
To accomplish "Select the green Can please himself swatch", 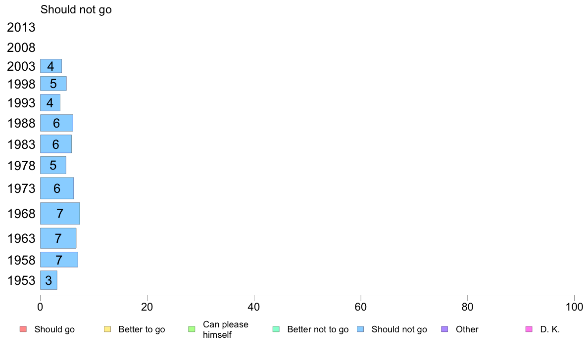I will pyautogui.click(x=192, y=329).
